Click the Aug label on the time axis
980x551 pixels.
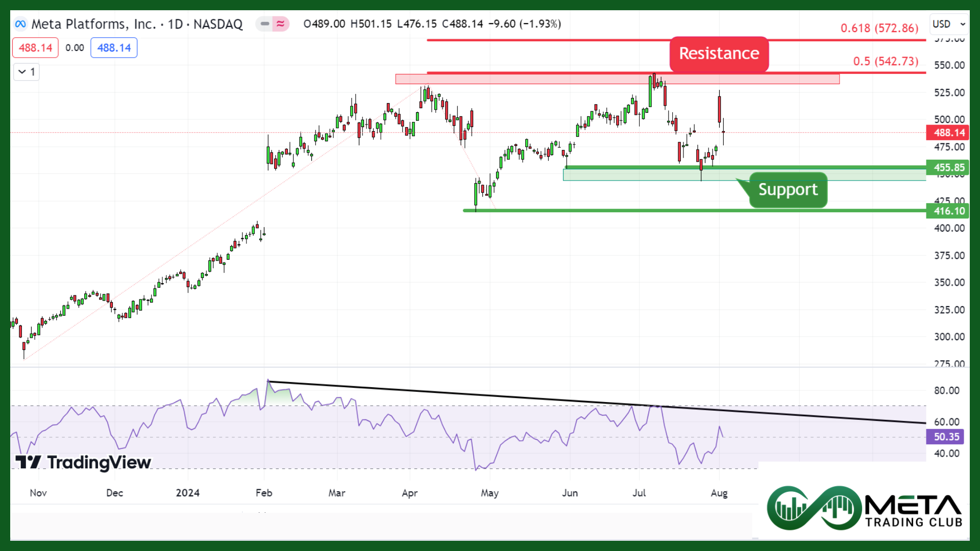click(x=719, y=493)
